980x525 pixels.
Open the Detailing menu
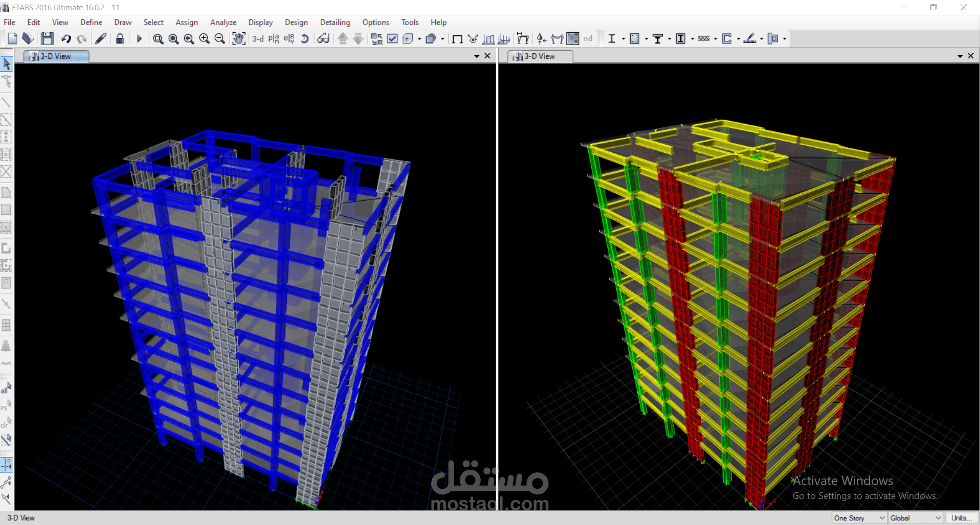coord(335,22)
